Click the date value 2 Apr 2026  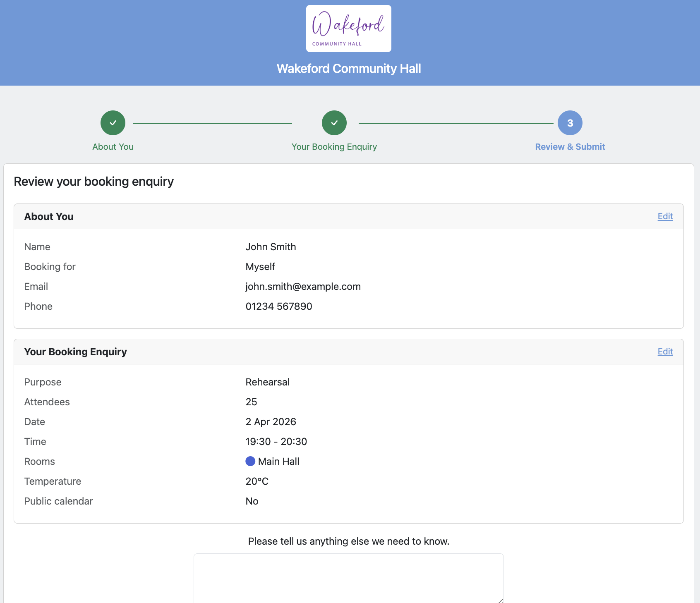[271, 422]
